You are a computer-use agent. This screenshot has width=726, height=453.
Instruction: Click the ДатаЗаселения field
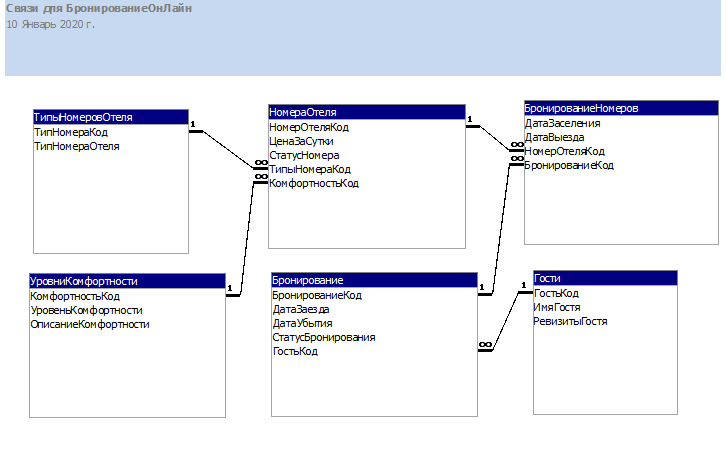(563, 123)
